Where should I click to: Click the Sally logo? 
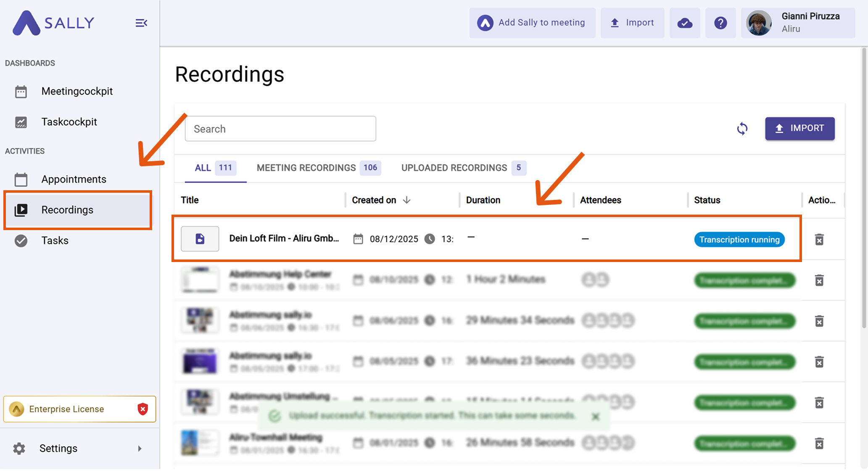click(53, 23)
